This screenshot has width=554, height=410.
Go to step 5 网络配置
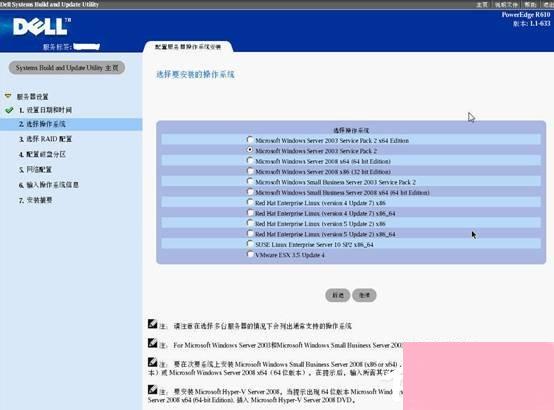click(35, 170)
